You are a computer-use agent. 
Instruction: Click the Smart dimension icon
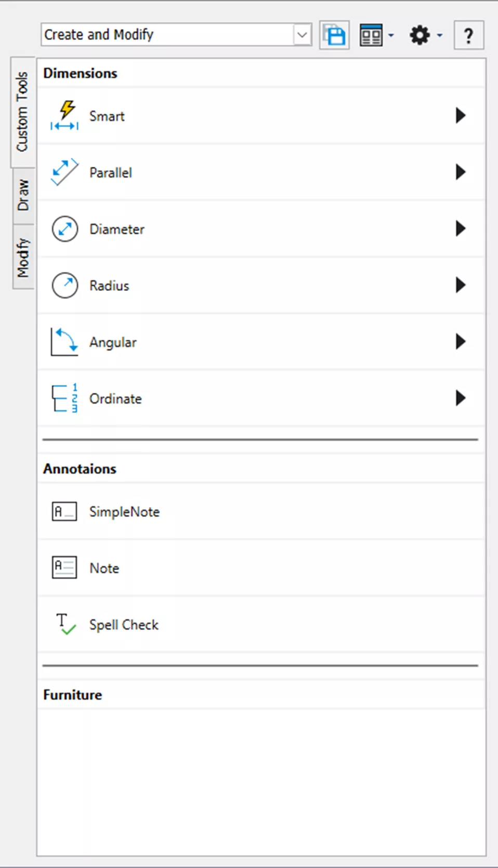(64, 116)
